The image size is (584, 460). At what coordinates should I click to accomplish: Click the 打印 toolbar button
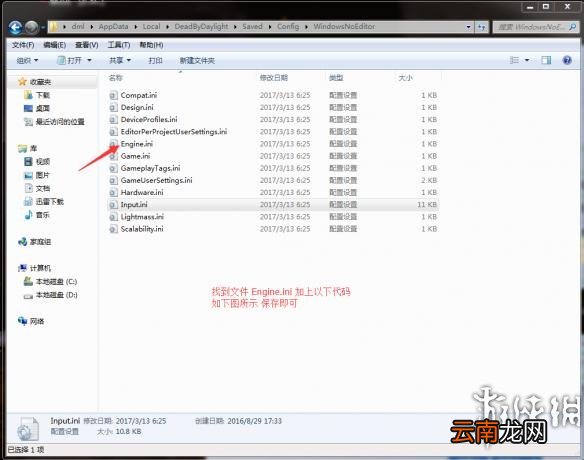155,60
